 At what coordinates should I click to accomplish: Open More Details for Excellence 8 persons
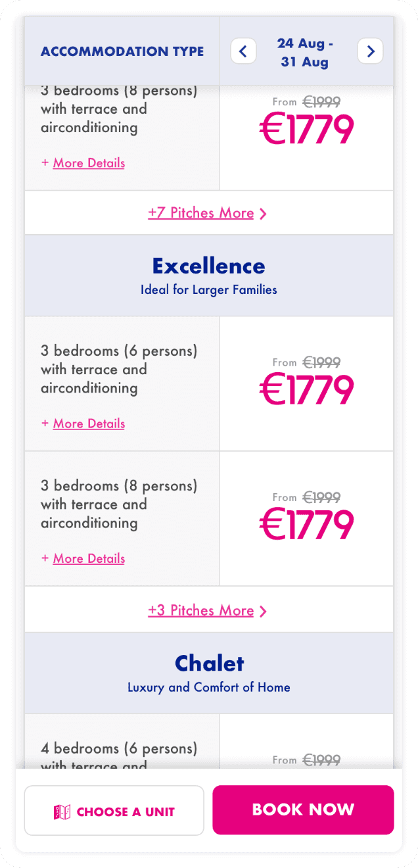(x=89, y=558)
